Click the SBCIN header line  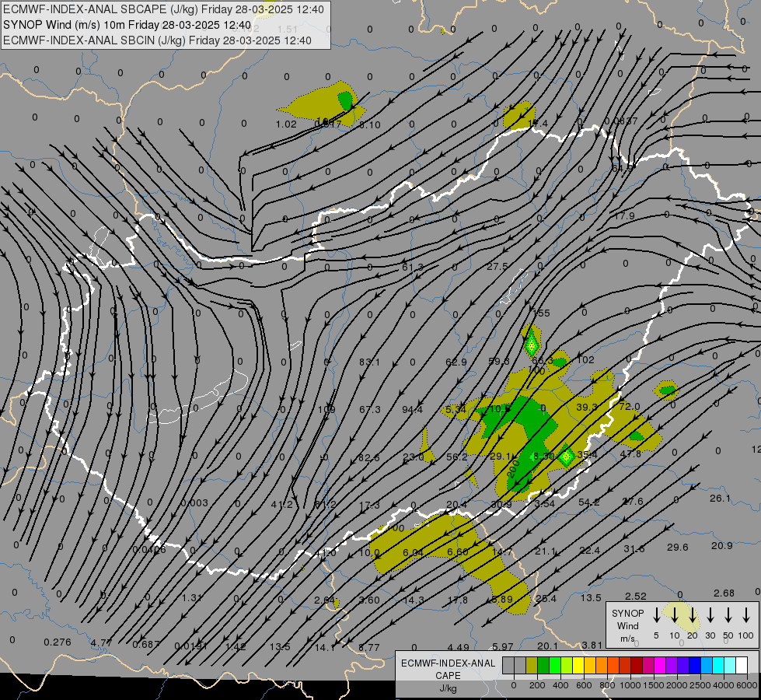coord(157,40)
